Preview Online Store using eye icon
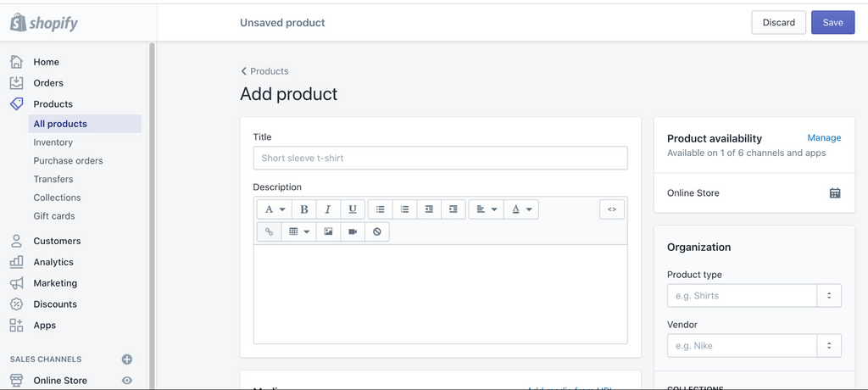 click(127, 381)
